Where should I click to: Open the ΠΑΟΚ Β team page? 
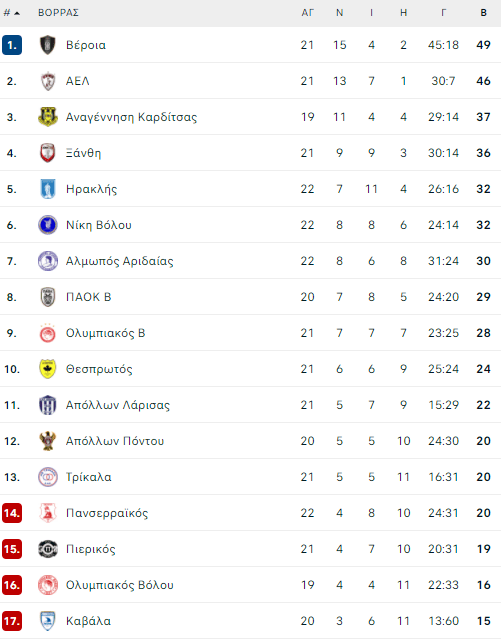(x=88, y=297)
